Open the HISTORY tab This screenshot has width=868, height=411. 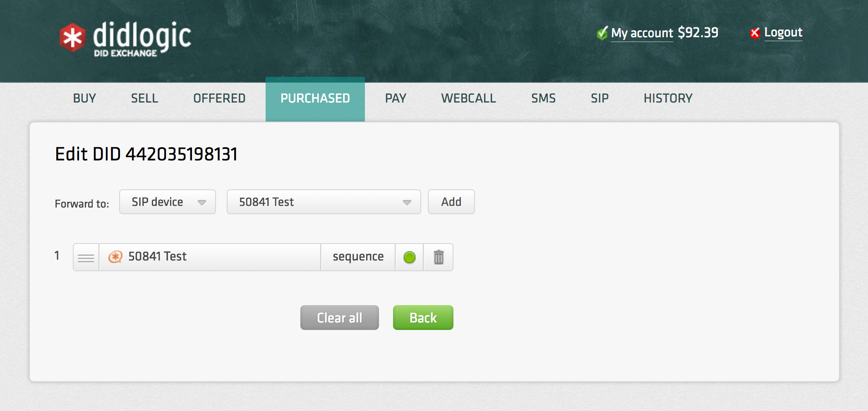click(668, 98)
